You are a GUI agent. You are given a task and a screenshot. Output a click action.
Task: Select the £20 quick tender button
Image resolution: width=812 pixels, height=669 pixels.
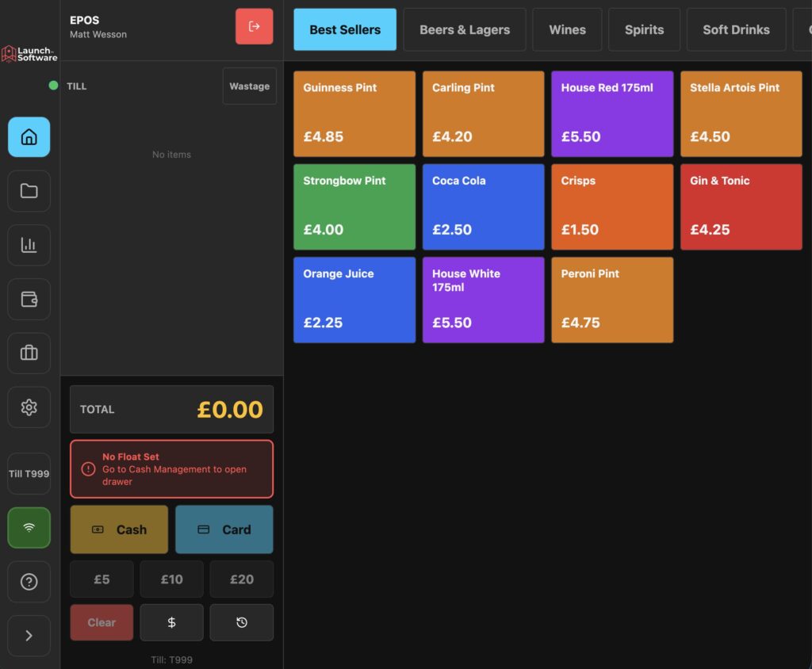(x=241, y=579)
